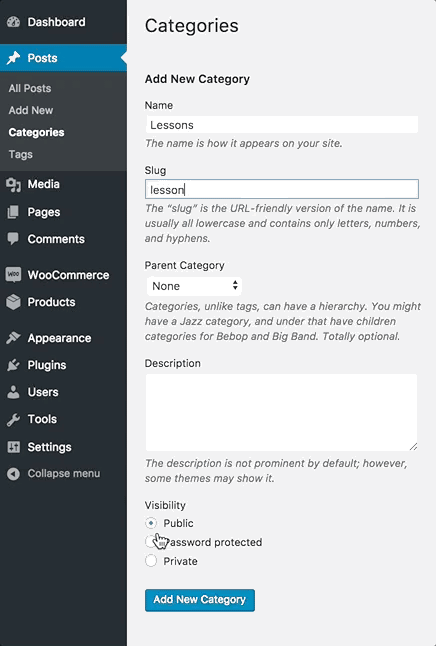
Task: Open Add New under Posts
Action: [x=31, y=110]
